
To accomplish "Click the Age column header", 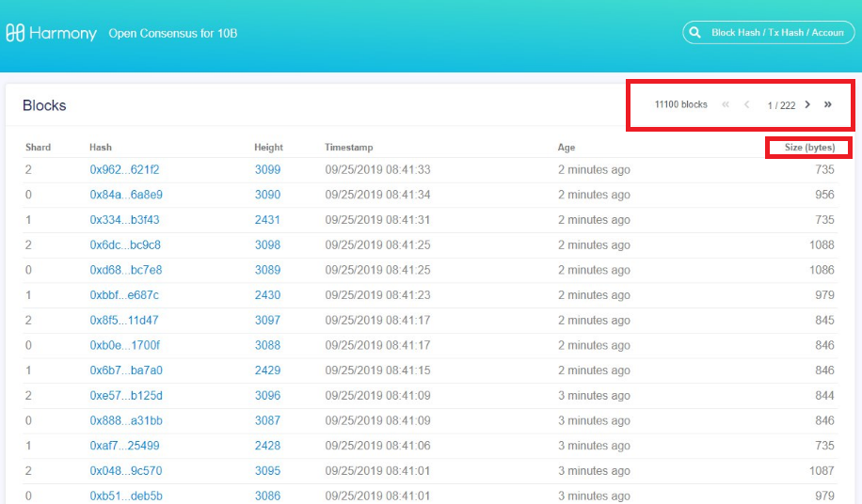I will click(x=567, y=147).
